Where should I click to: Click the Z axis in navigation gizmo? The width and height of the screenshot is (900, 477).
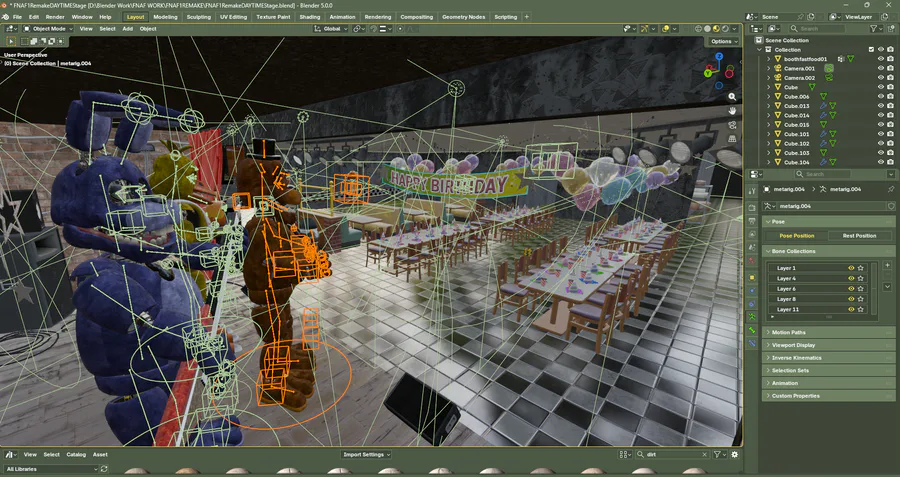click(719, 56)
